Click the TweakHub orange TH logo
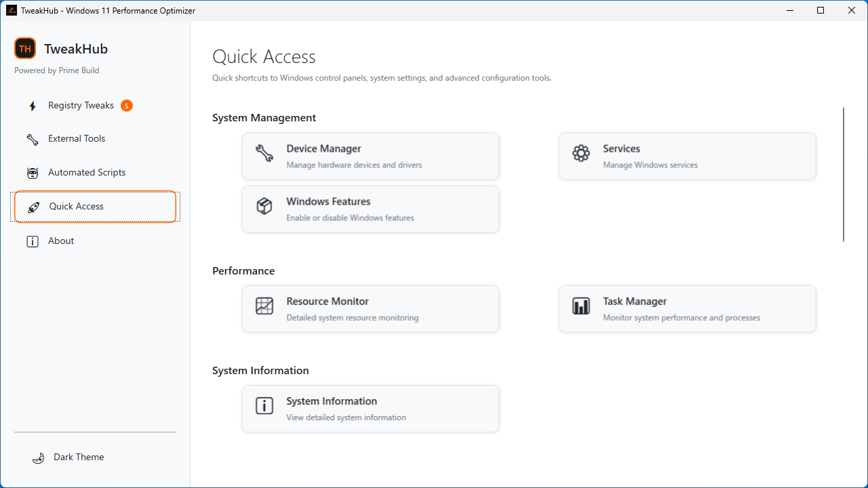This screenshot has height=488, width=868. tap(25, 48)
